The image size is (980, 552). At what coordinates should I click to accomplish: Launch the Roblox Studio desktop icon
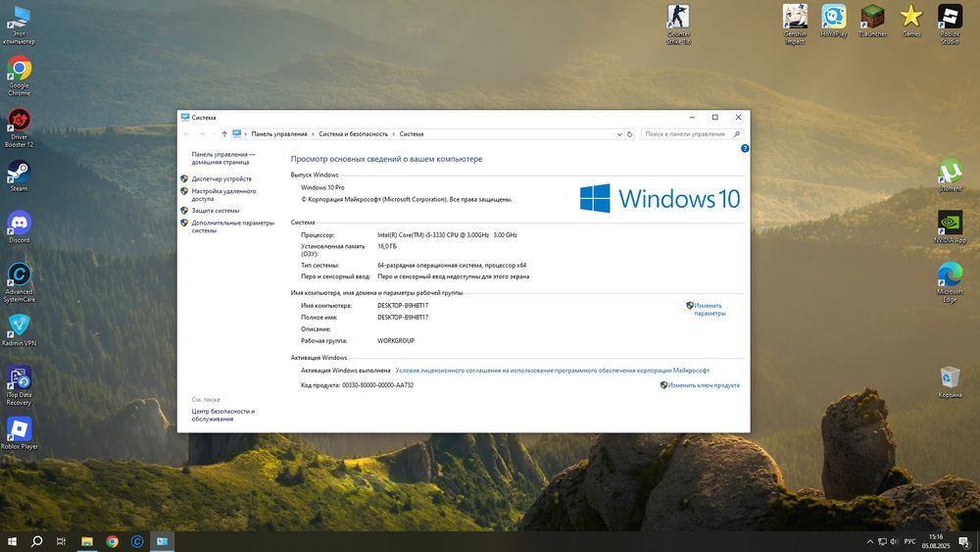click(x=950, y=25)
